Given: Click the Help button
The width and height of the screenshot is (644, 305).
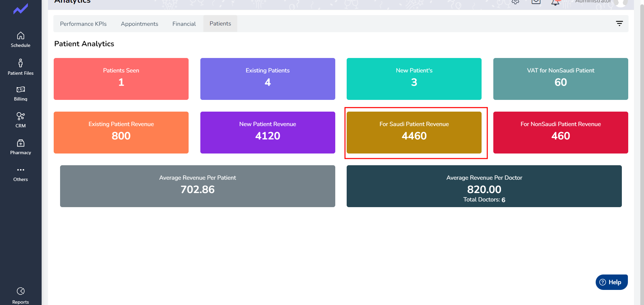Looking at the screenshot, I should point(611,282).
